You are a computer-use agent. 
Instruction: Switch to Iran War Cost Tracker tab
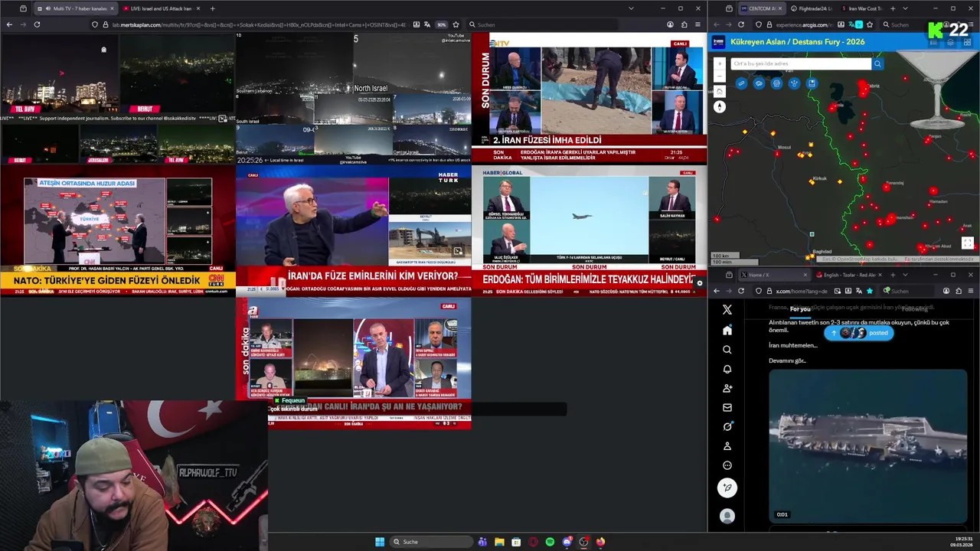coord(862,8)
